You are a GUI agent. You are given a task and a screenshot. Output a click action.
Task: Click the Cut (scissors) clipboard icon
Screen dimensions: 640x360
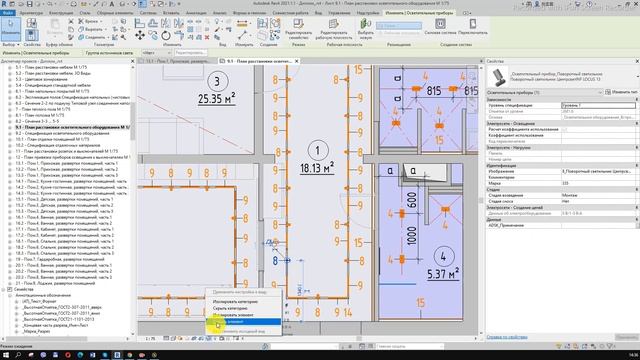point(71,21)
